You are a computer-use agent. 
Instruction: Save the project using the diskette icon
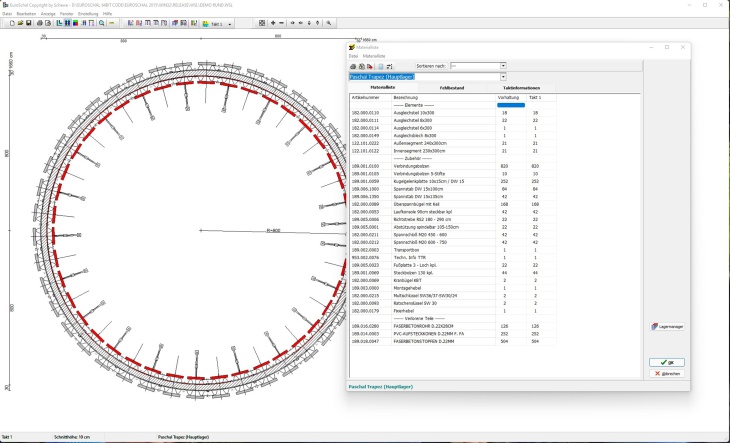click(x=28, y=23)
